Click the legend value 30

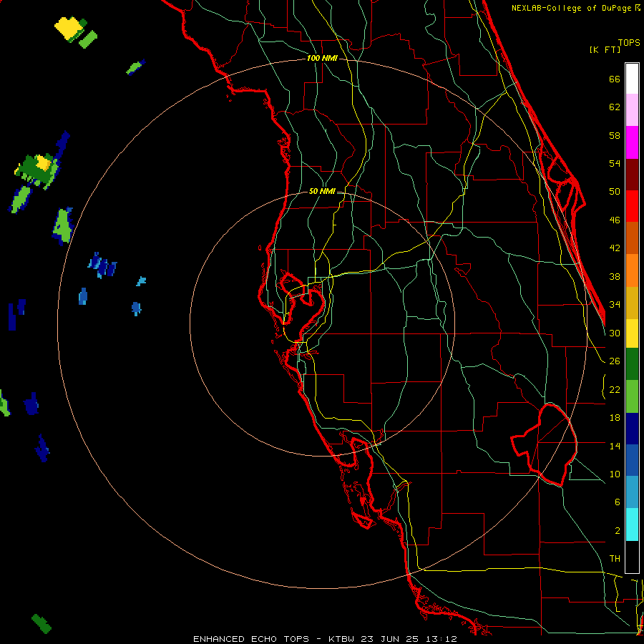(615, 333)
